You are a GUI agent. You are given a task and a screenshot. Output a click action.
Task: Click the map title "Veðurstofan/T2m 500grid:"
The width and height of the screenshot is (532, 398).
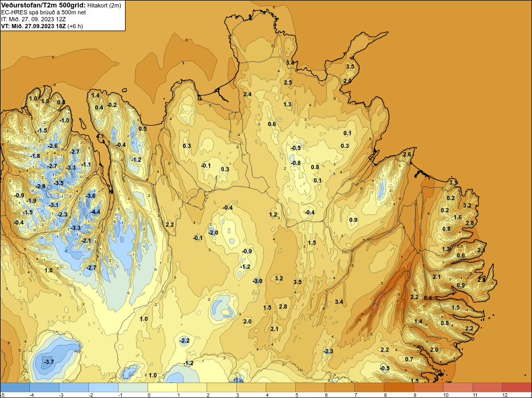43,5
